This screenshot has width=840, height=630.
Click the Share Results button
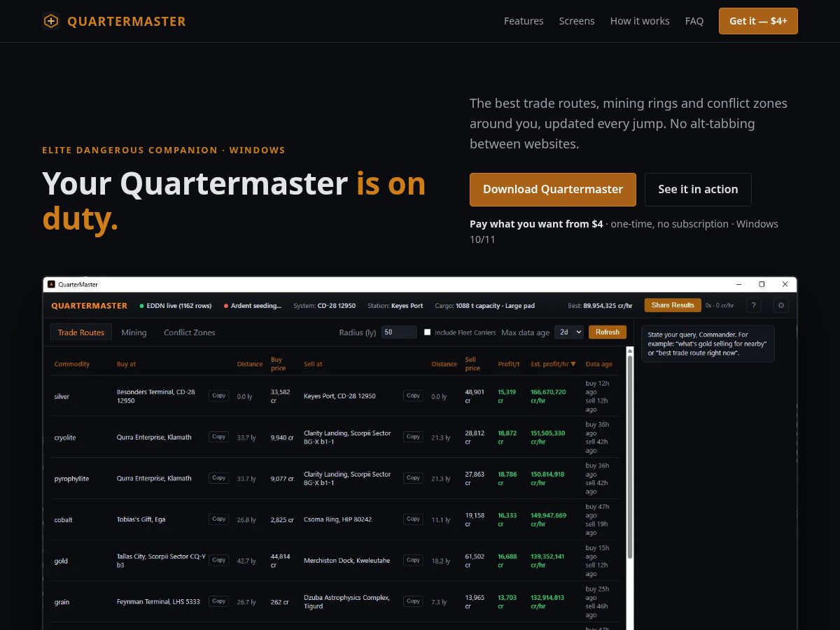click(x=673, y=305)
